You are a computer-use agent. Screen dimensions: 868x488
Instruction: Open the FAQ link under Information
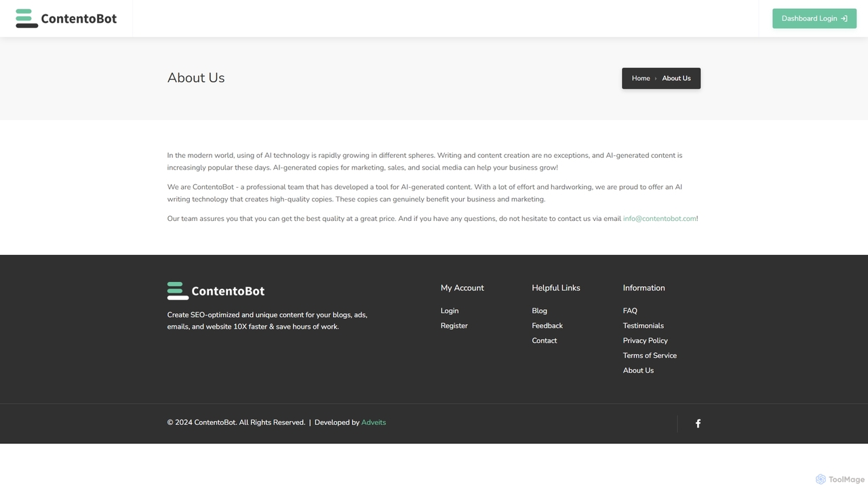coord(630,311)
